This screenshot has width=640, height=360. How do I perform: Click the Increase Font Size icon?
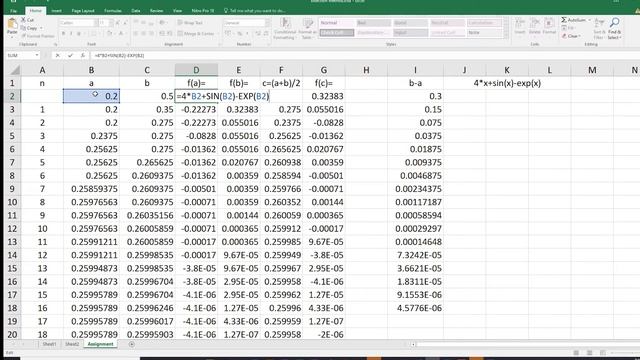point(118,23)
